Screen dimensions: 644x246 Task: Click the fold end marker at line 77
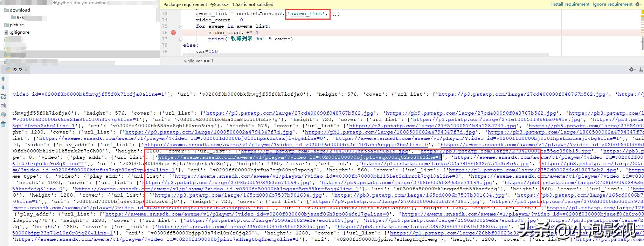181,39
